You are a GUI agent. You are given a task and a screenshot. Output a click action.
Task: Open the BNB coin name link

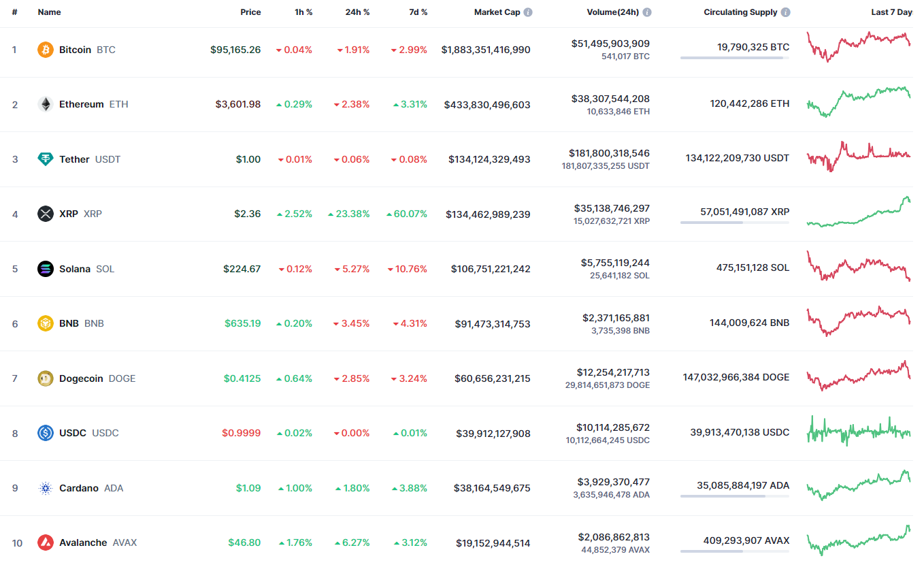tap(68, 323)
